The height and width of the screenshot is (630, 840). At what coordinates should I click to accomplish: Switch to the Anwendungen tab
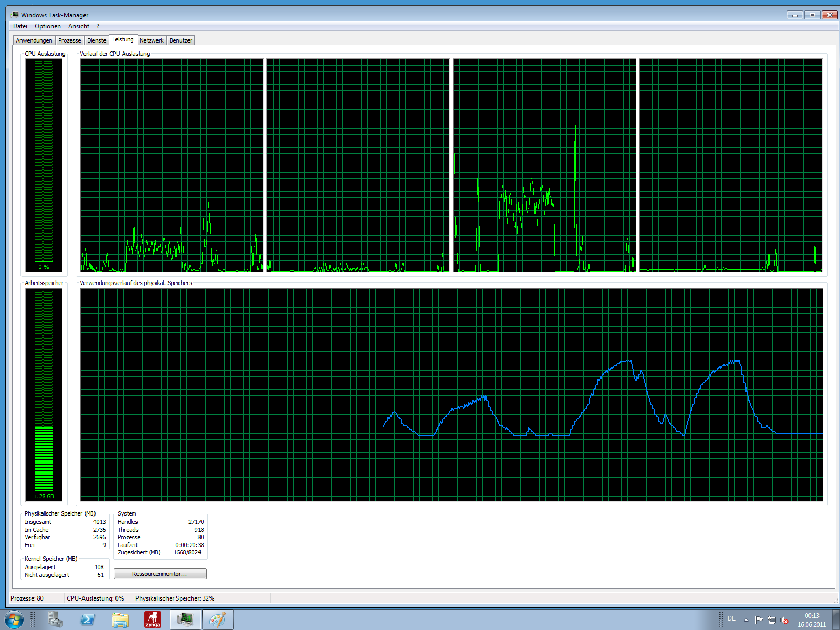coord(34,40)
